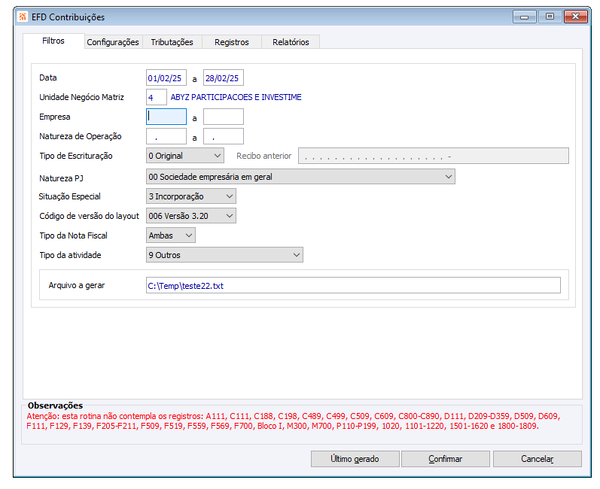Open the Tipo da Nota Fiscal dropdown
This screenshot has height=489, width=600.
[171, 235]
